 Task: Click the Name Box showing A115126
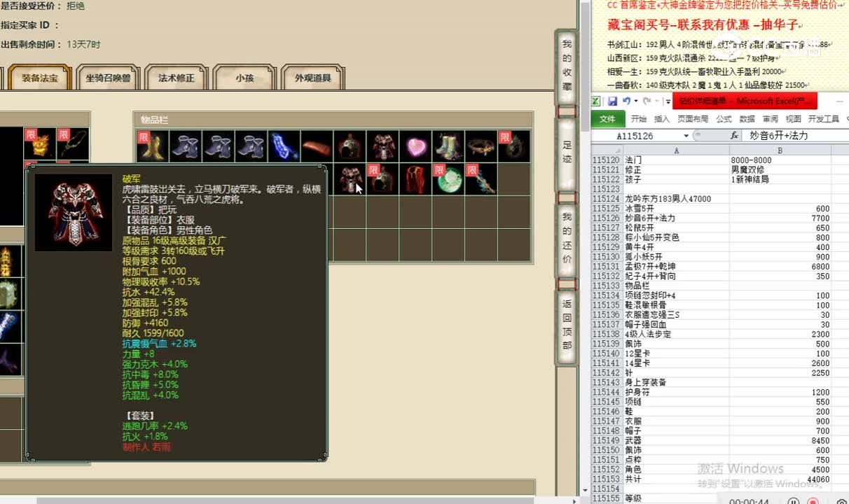click(x=636, y=136)
